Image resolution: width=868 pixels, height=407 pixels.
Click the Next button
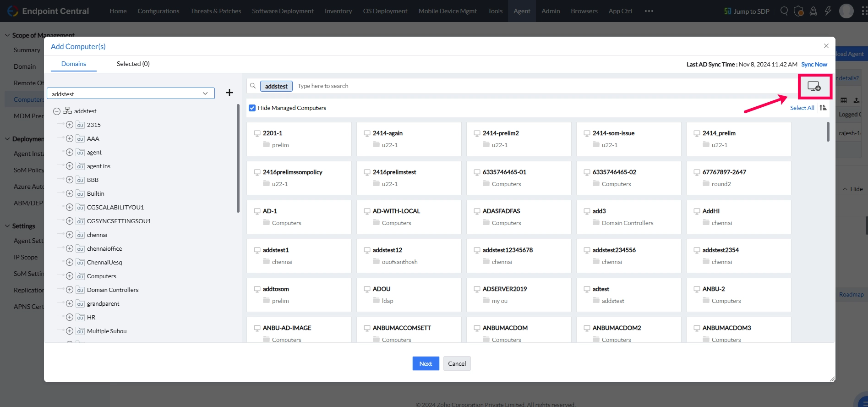pos(426,363)
